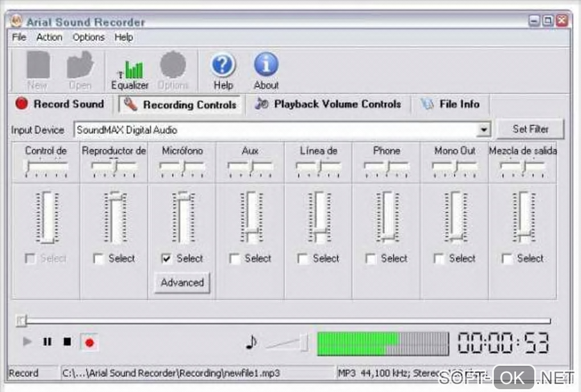Click the Mono Out vertical volume slider

pos(455,217)
